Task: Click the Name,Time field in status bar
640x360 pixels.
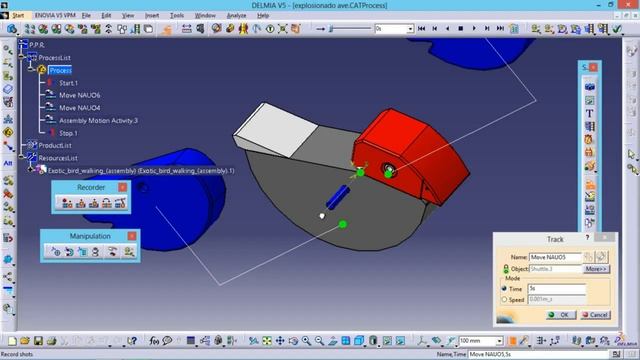Action: pos(538,354)
